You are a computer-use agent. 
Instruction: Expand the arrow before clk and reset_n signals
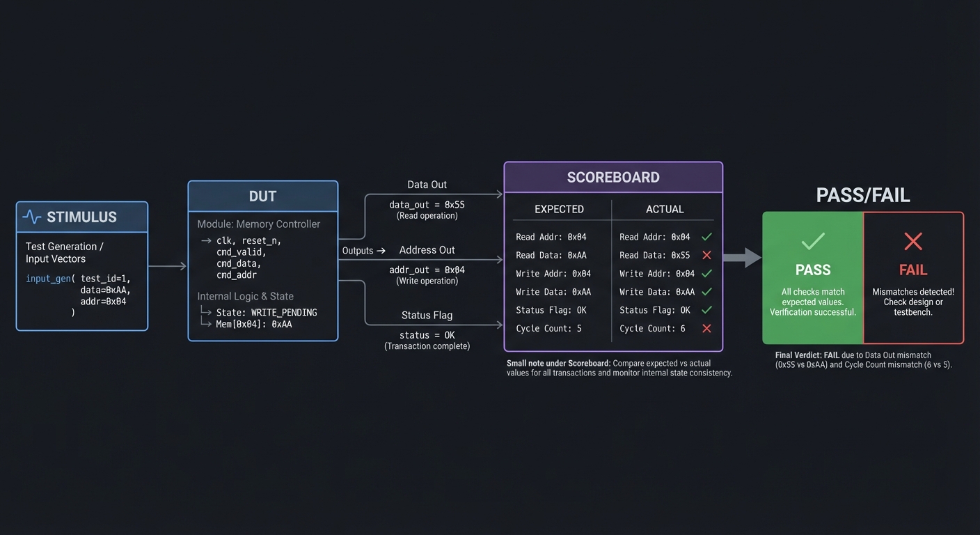(206, 240)
